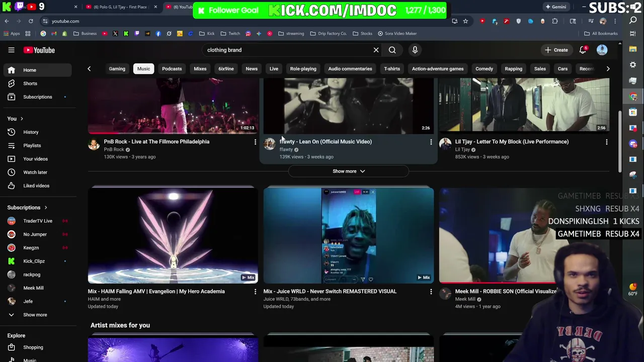
Task: Open the notifications bell
Action: click(583, 50)
